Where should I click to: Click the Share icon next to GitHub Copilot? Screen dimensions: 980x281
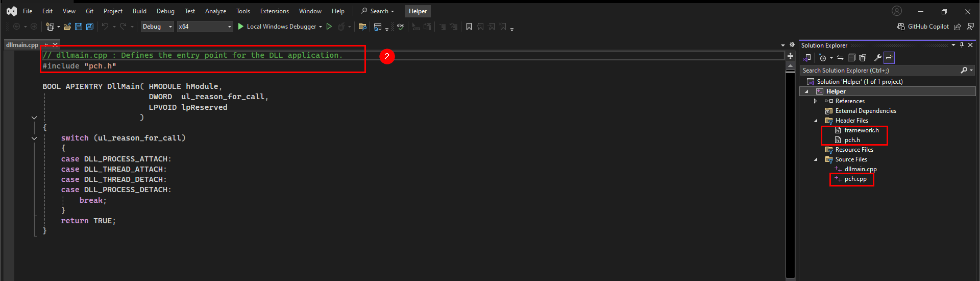point(958,27)
